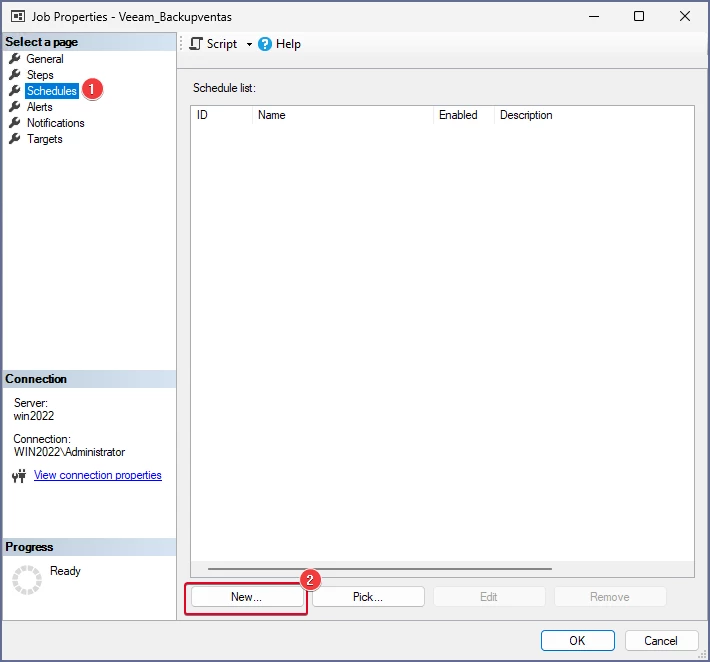Open the Steps page

pyautogui.click(x=40, y=75)
